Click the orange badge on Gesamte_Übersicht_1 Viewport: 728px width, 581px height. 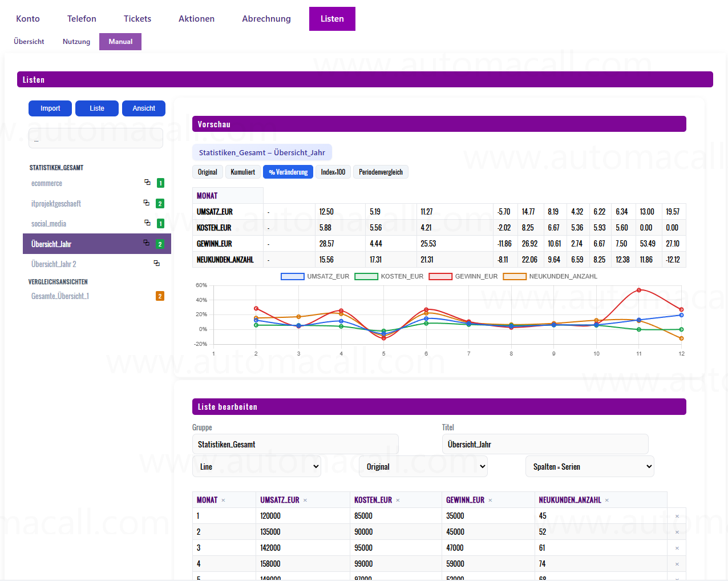point(160,296)
